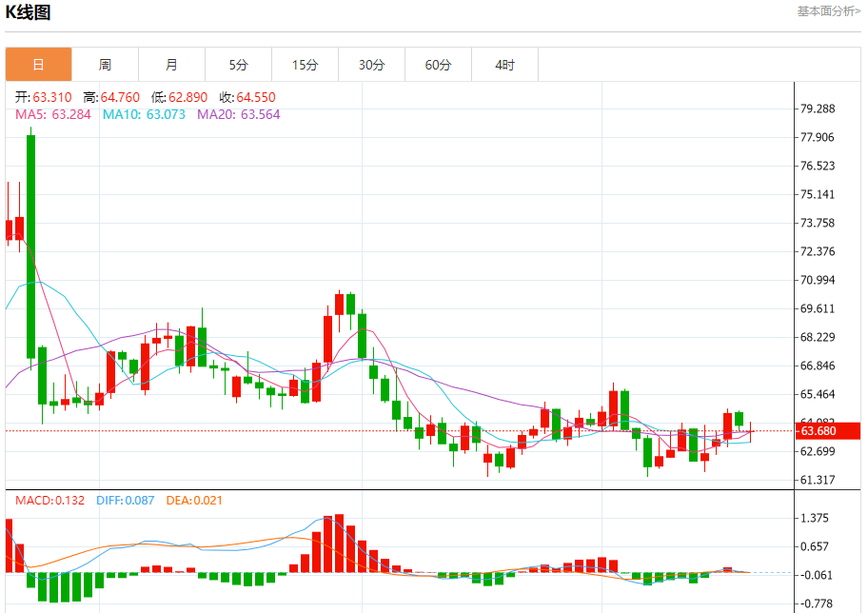868x613 pixels.
Task: Click the 61.317 price axis label
Action: click(x=818, y=480)
